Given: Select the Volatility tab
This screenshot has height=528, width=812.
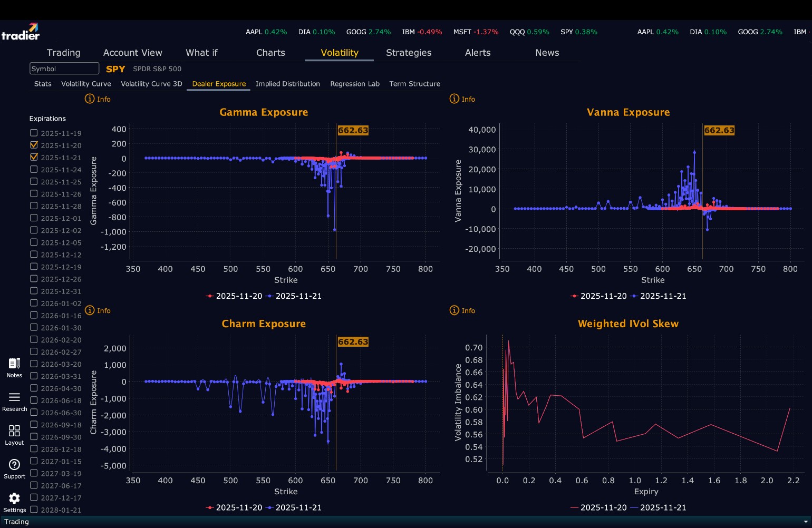Looking at the screenshot, I should coord(340,53).
